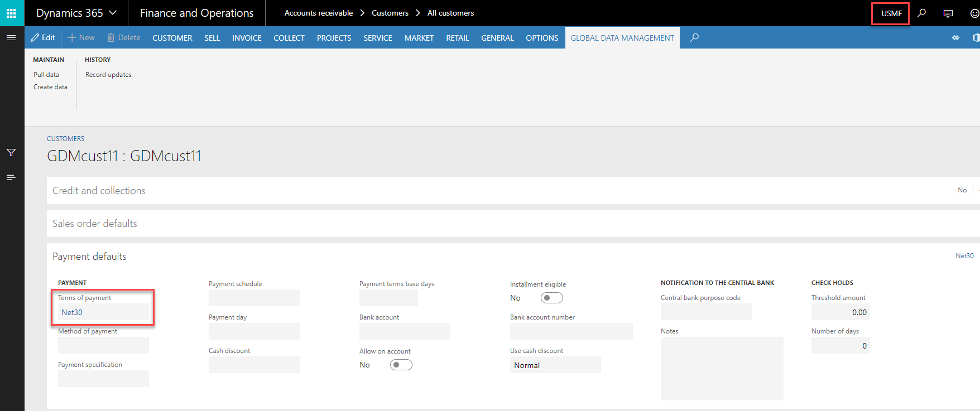This screenshot has width=980, height=411.
Task: Click the Notes text area
Action: coord(722,369)
